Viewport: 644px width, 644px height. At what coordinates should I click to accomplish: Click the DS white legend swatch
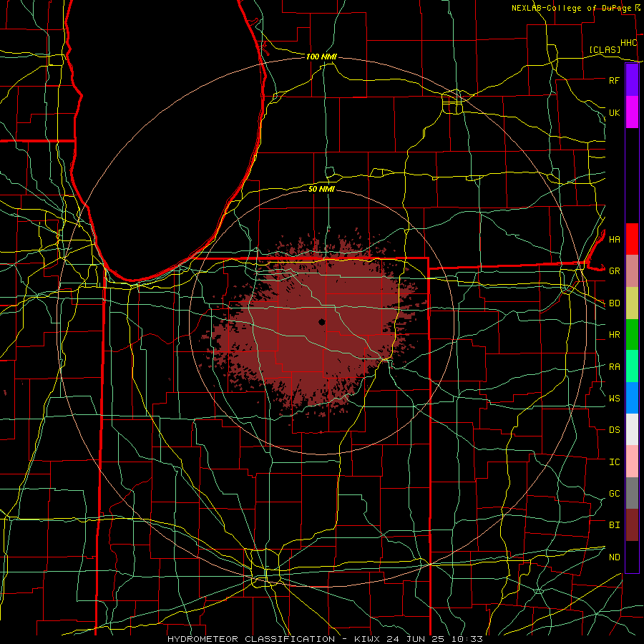pos(632,429)
